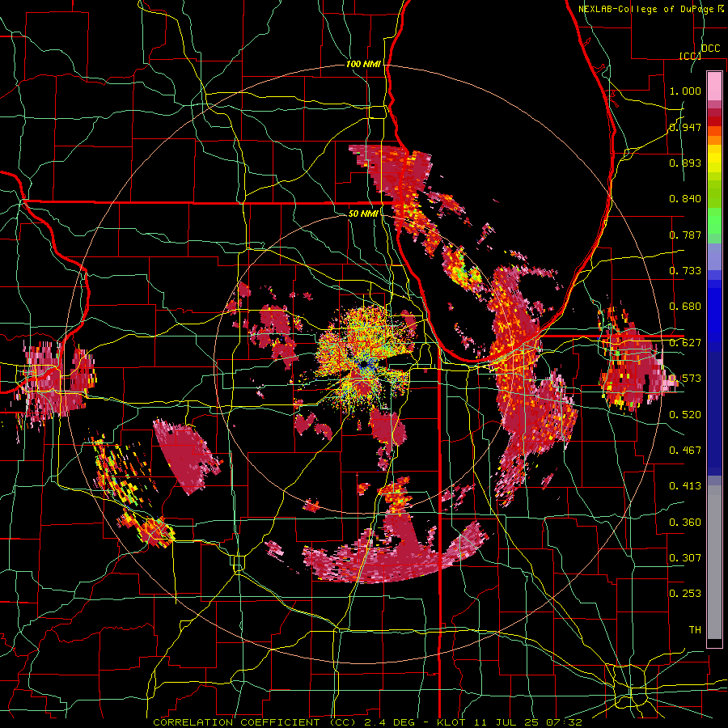Pick the long gray color bar segment
Viewport: 728px width, 728px height.
(714, 562)
